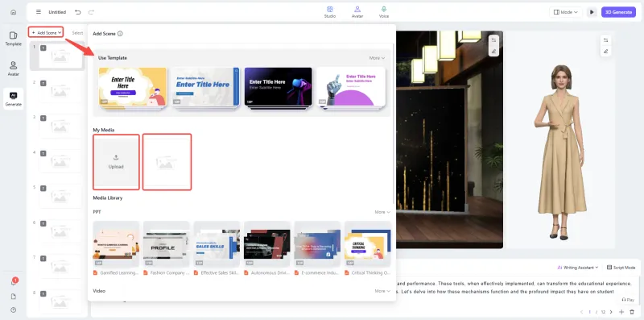
Task: Click the 3D Generate button
Action: [618, 12]
